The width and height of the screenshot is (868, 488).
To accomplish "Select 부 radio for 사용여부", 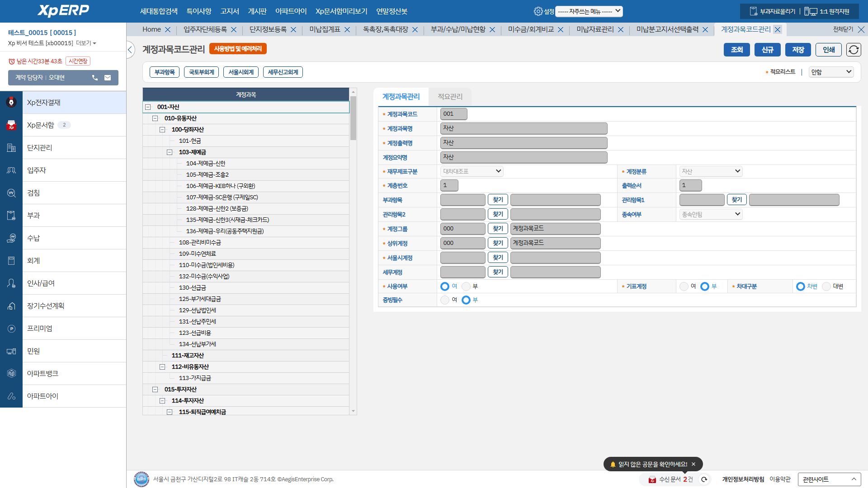I will pos(466,286).
